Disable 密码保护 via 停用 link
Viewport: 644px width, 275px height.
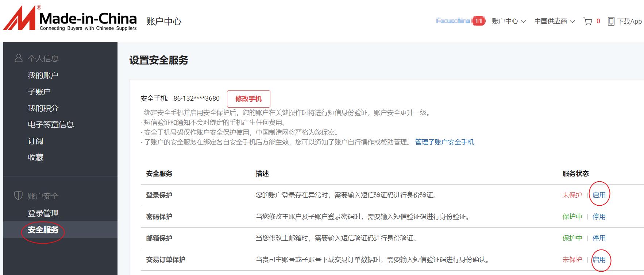(x=599, y=217)
